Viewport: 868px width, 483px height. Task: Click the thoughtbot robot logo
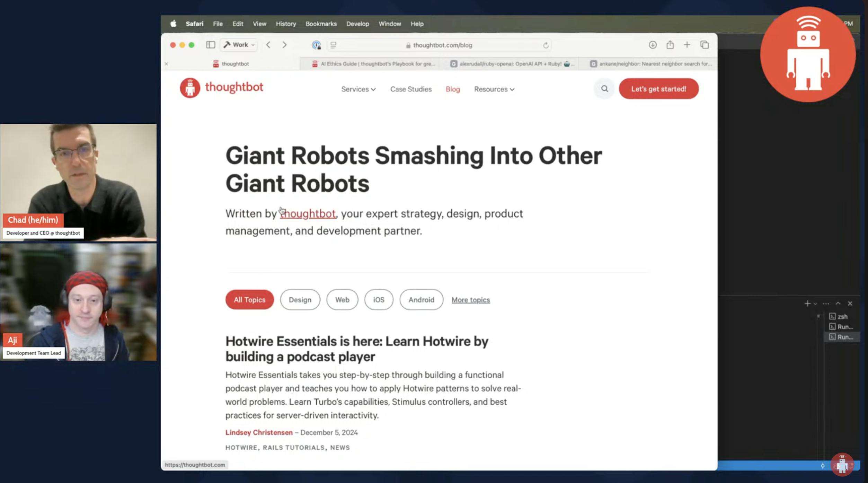pyautogui.click(x=190, y=88)
